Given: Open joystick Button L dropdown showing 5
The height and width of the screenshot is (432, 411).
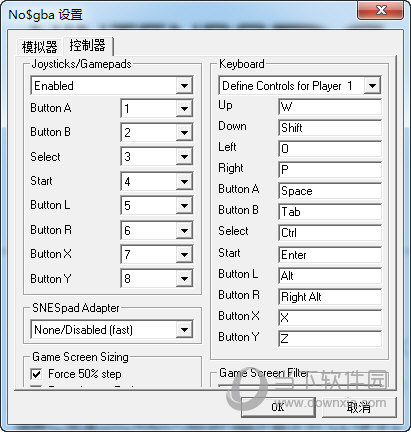Looking at the screenshot, I should coord(157,205).
